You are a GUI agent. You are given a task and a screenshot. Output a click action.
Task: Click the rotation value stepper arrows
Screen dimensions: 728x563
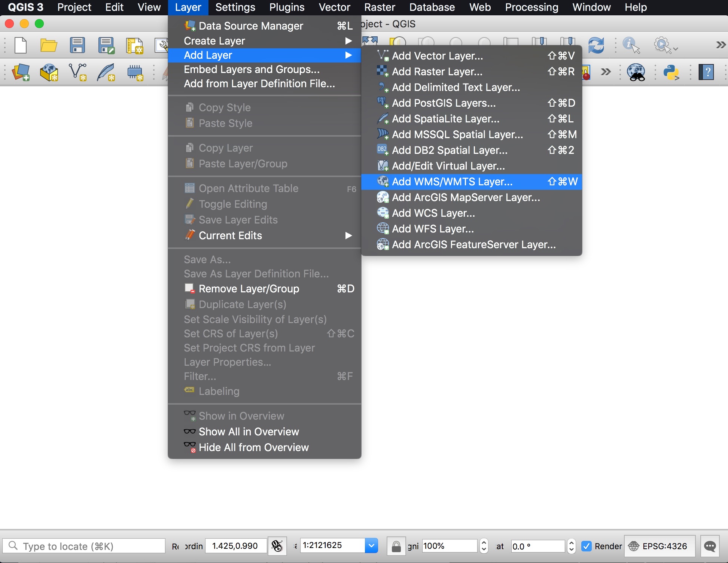click(571, 546)
